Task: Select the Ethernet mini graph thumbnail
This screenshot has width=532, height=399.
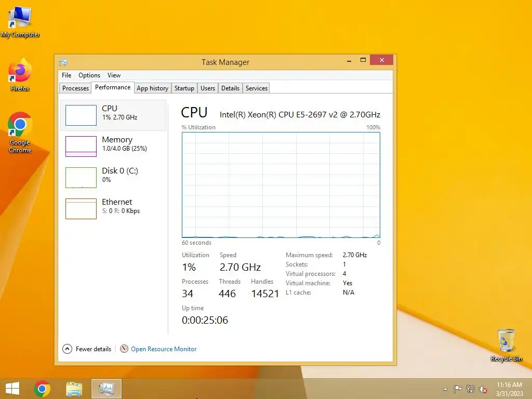Action: click(81, 209)
